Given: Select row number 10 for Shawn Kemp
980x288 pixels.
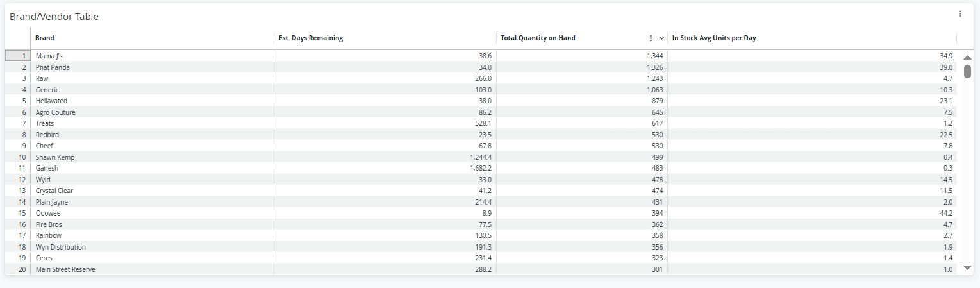Looking at the screenshot, I should (x=17, y=157).
